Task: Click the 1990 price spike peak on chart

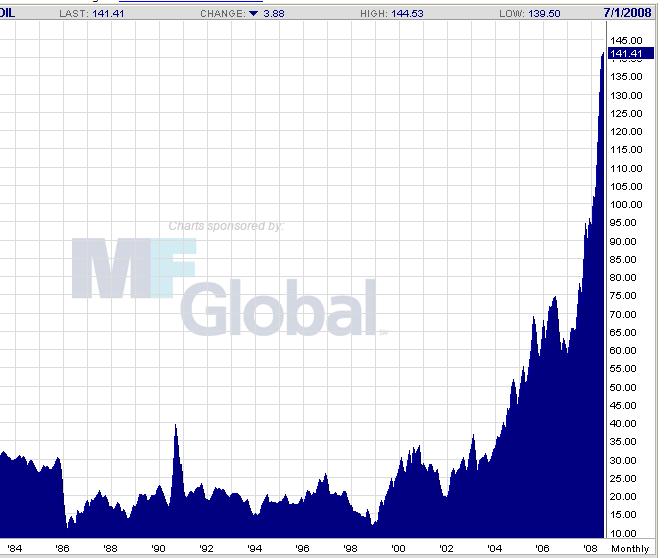Action: coord(176,427)
